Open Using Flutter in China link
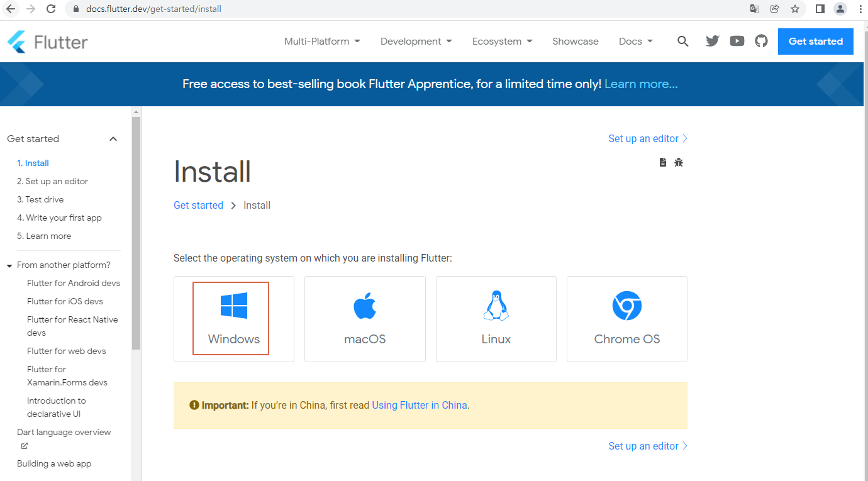Viewport: 868px width, 481px height. pyautogui.click(x=420, y=406)
